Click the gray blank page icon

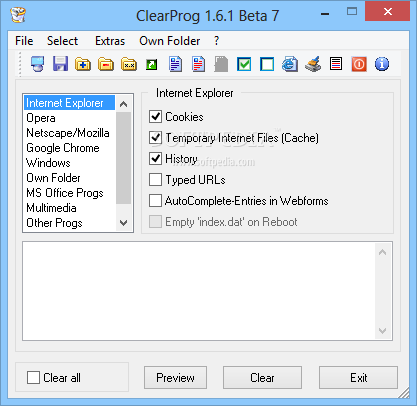tap(221, 64)
